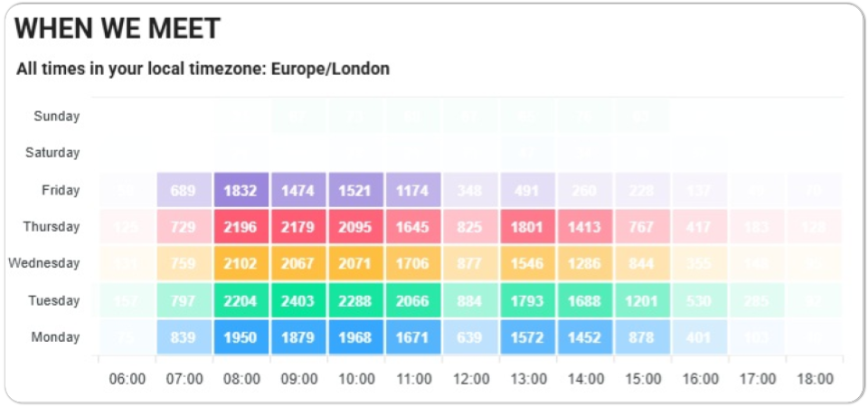Click the Thursday 13:00 cell showing 1801
Screen dimensions: 868x407
[528, 226]
